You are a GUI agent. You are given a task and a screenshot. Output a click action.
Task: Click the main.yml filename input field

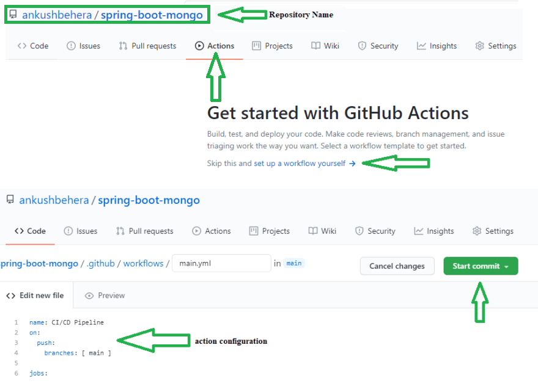[x=221, y=264]
